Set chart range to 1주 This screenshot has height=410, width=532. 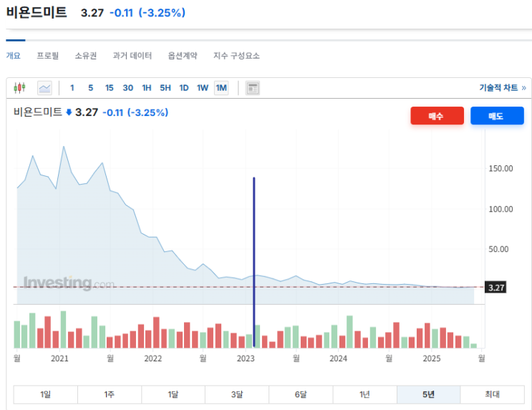pyautogui.click(x=110, y=394)
